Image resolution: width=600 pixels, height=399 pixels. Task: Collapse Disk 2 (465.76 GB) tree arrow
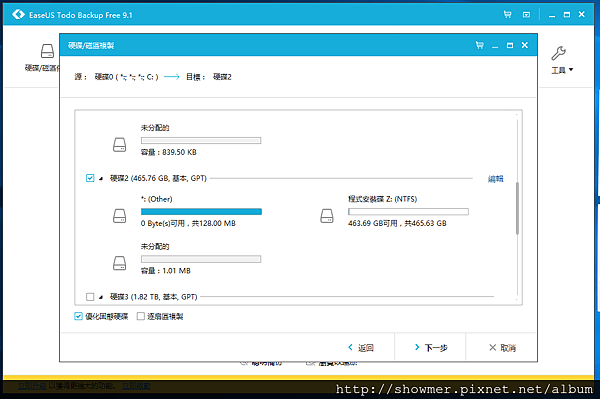(x=101, y=179)
